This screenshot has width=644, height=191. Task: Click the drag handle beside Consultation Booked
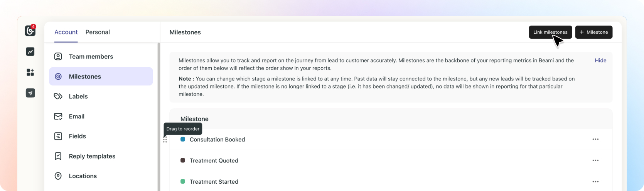tap(165, 140)
